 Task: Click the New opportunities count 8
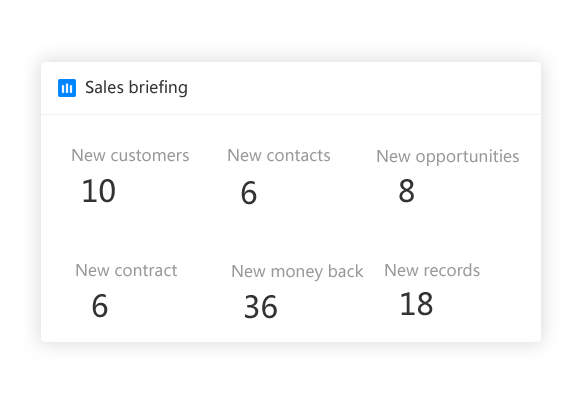pos(406,191)
